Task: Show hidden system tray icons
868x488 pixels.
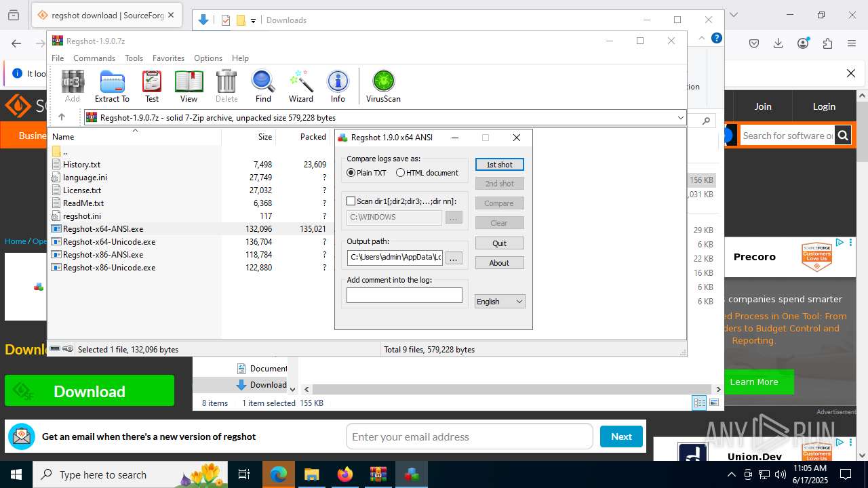Action: click(731, 474)
